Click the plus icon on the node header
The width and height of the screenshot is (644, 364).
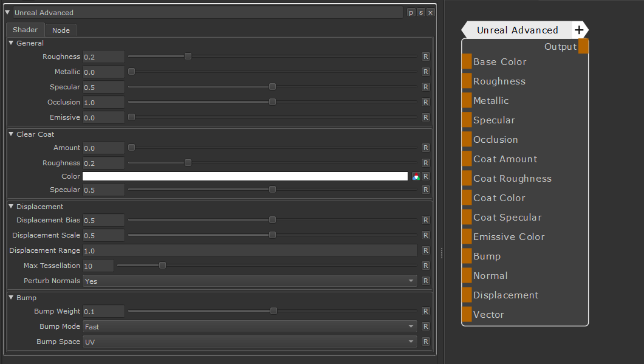pyautogui.click(x=579, y=30)
